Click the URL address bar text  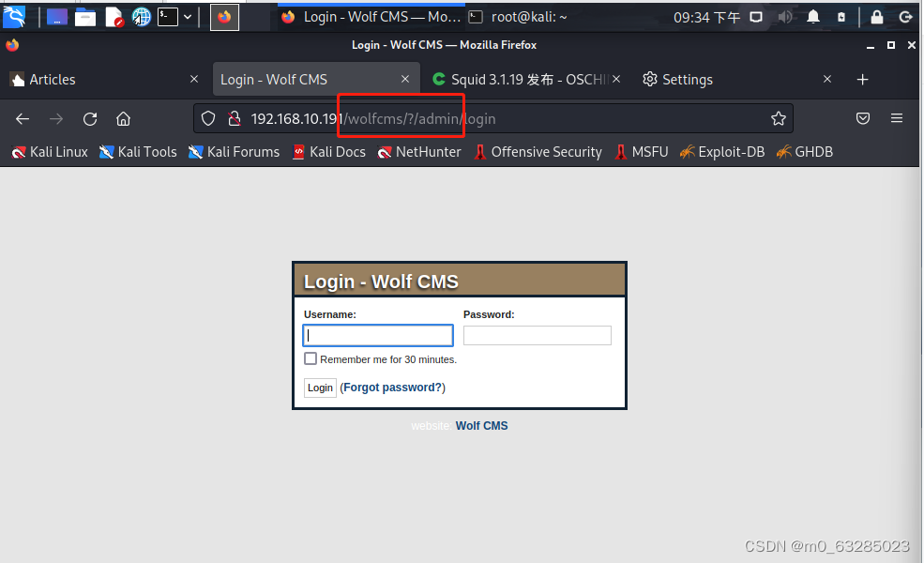pyautogui.click(x=373, y=119)
